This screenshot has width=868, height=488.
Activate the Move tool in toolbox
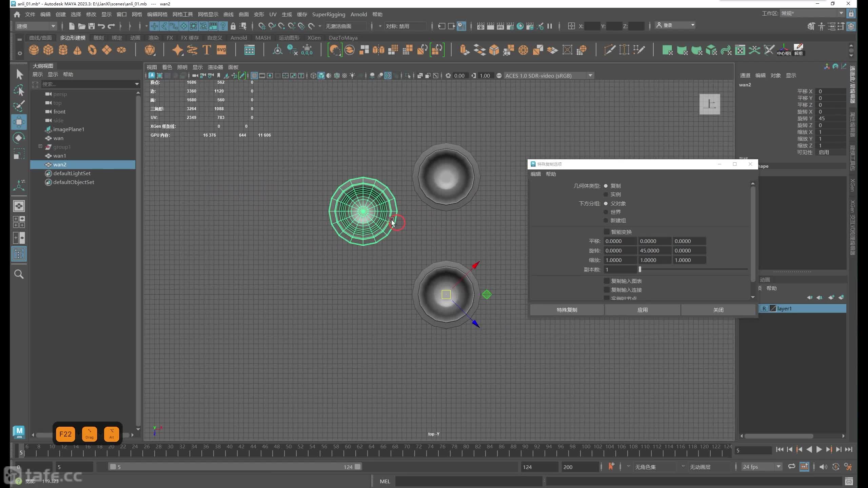point(19,122)
